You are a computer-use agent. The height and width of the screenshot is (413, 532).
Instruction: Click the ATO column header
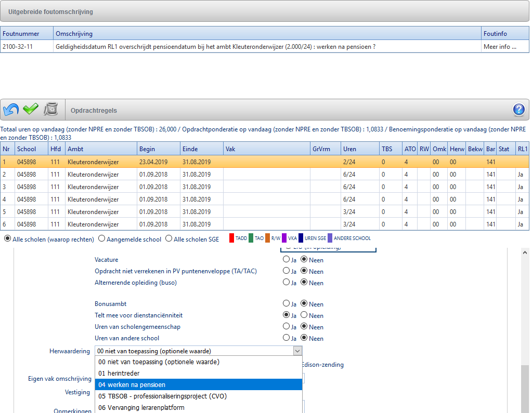click(410, 149)
